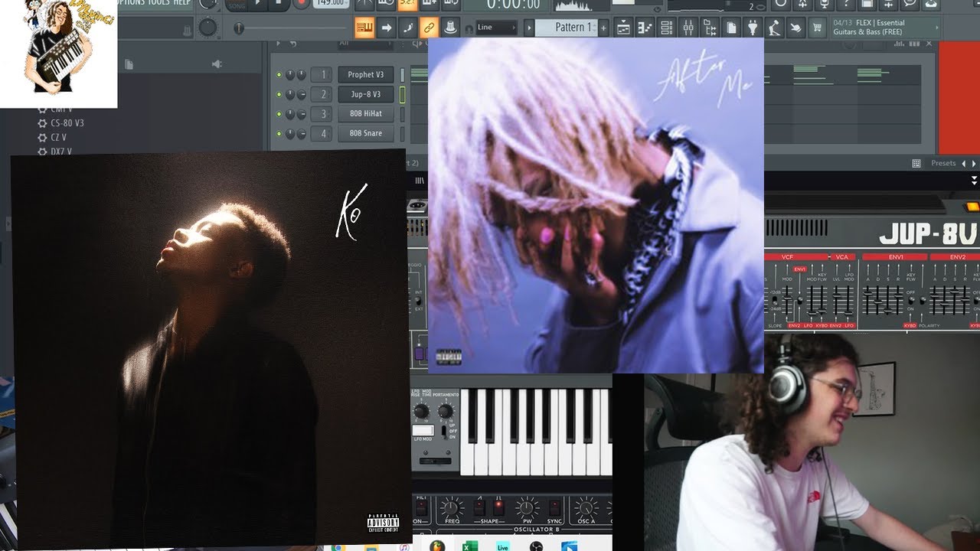Open the Prophet V3 channel
The height and width of the screenshot is (551, 980).
click(x=366, y=74)
